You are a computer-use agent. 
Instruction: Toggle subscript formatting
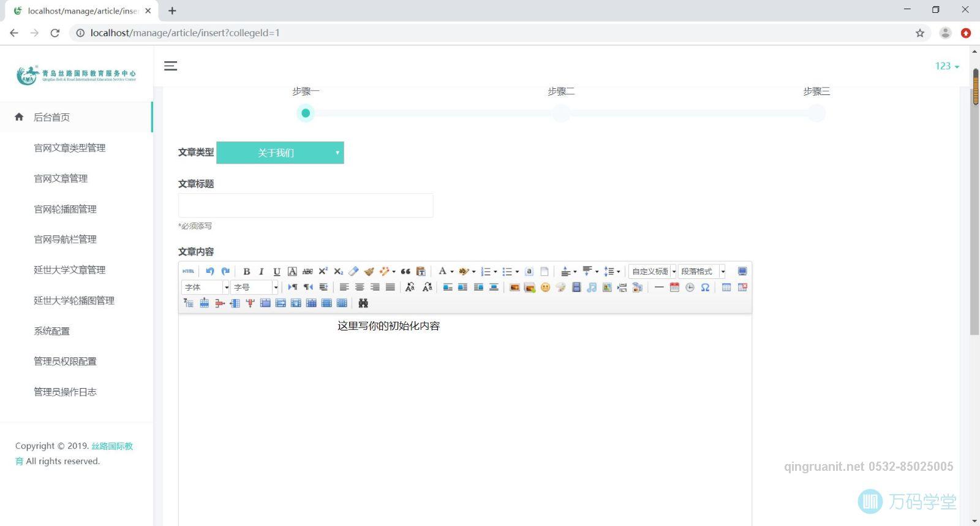(x=339, y=271)
